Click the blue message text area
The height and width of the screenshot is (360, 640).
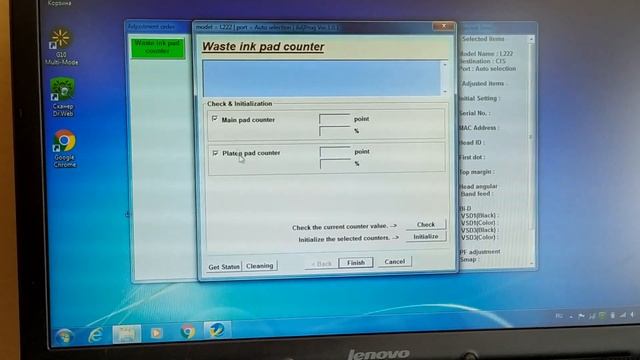[322, 78]
